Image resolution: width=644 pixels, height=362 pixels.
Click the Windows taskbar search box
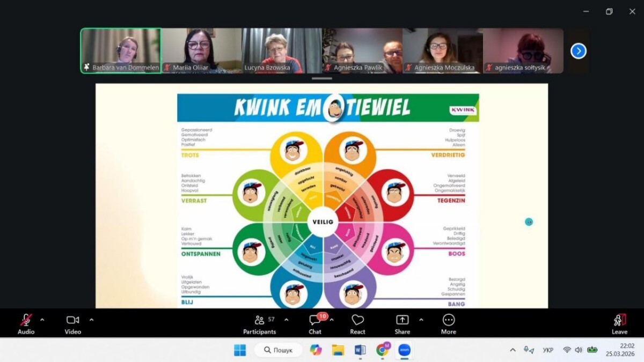278,350
